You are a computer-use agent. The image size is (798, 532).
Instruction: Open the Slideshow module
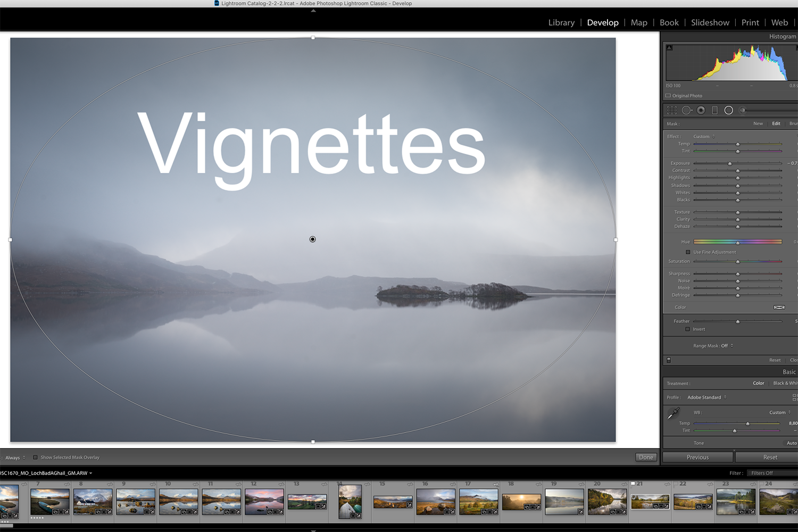point(710,22)
